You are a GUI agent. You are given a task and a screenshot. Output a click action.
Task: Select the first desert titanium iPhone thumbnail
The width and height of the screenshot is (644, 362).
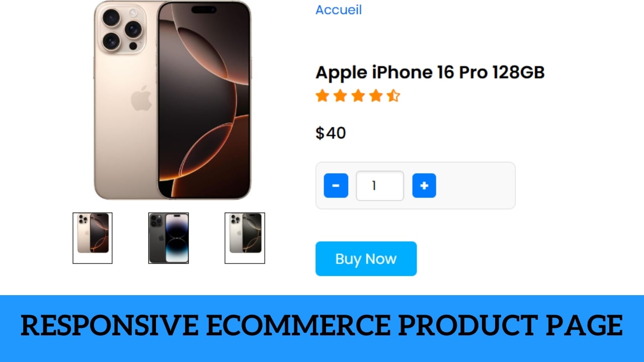[x=93, y=238]
